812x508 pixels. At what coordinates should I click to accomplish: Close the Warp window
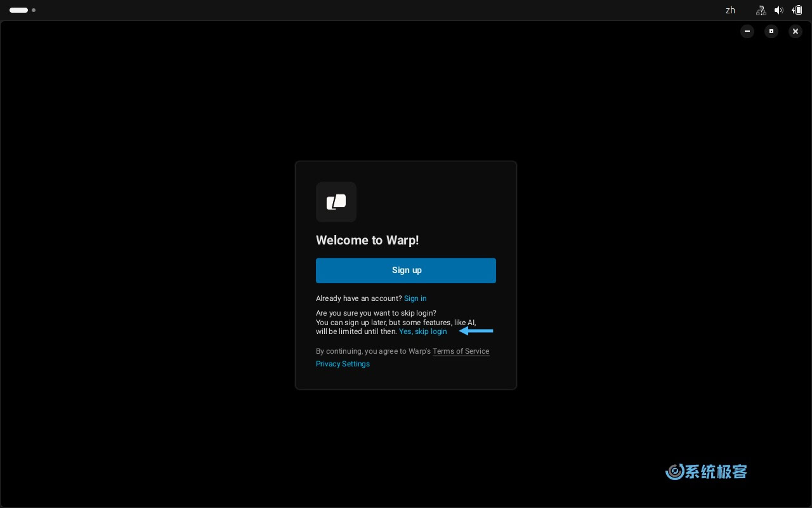coord(796,31)
